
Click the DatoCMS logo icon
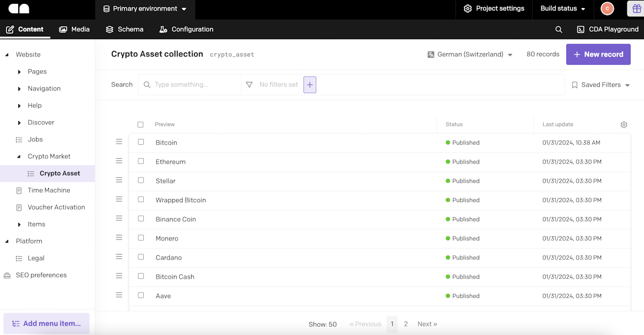coord(19,9)
